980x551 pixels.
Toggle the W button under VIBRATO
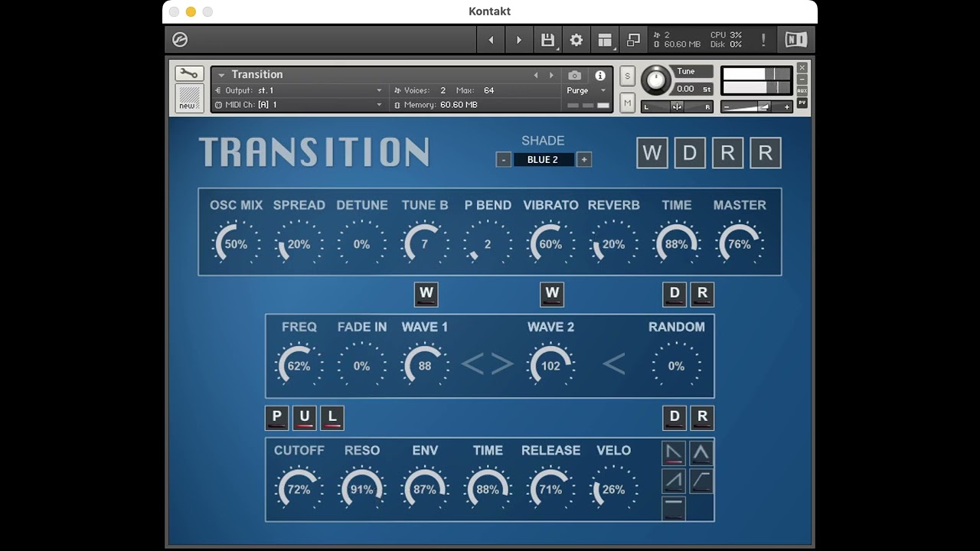(552, 294)
